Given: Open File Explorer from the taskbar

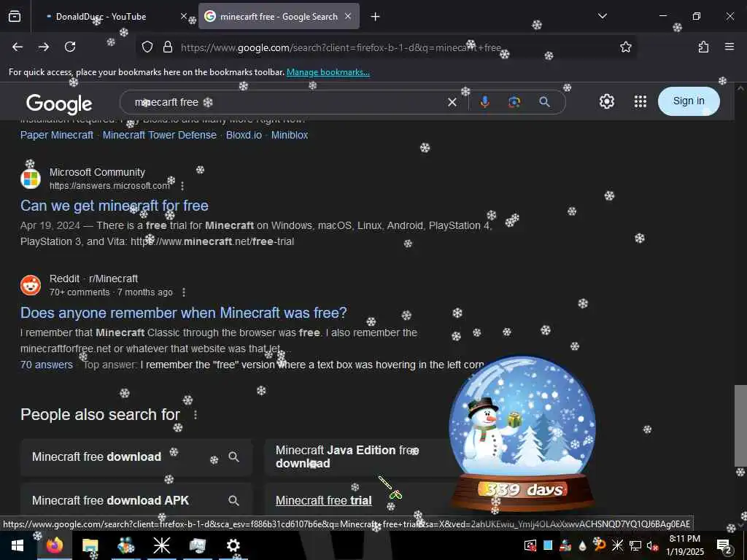Looking at the screenshot, I should (x=90, y=545).
